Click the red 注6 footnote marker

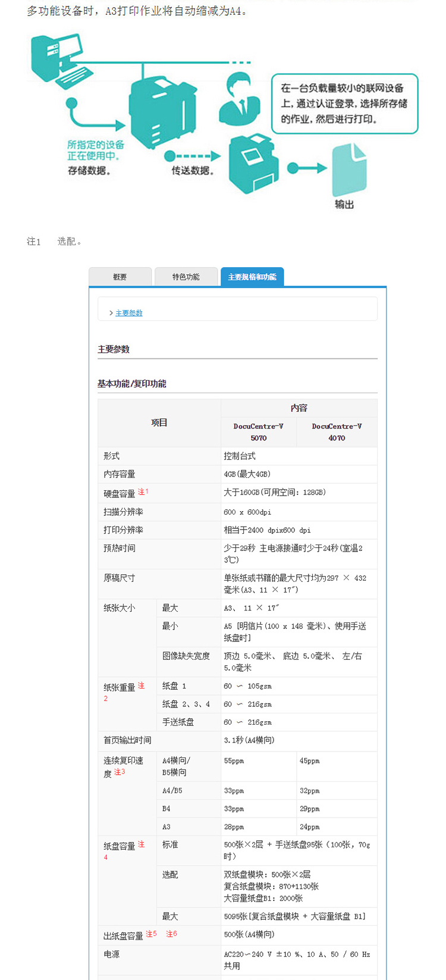171,934
